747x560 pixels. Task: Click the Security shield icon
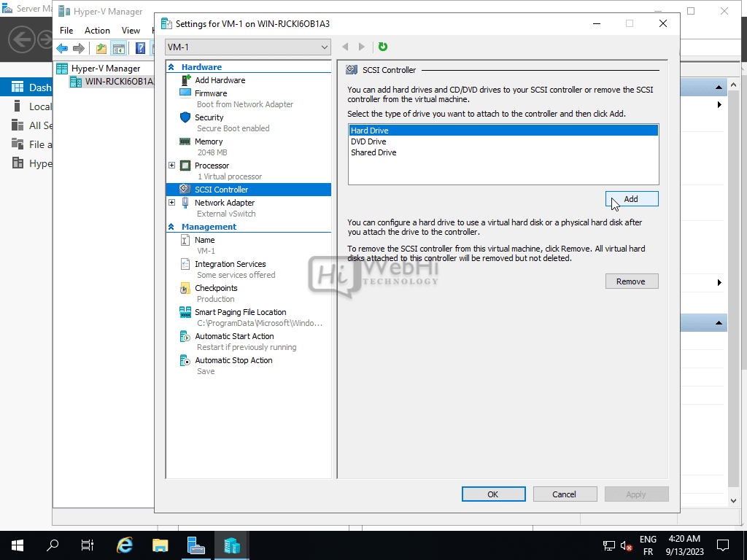pyautogui.click(x=185, y=117)
